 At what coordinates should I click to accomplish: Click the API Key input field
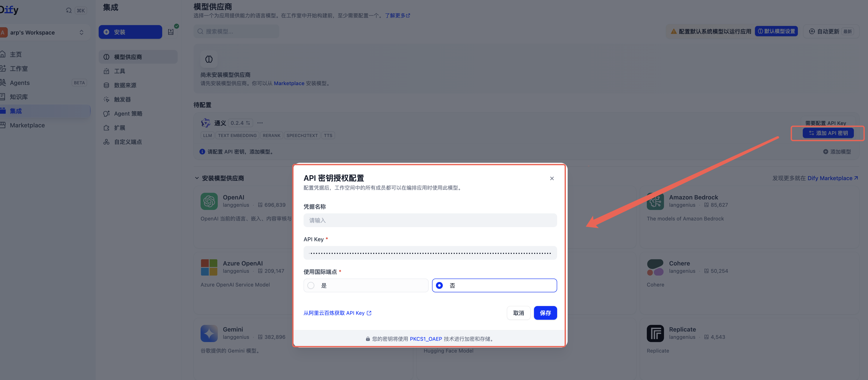click(430, 253)
